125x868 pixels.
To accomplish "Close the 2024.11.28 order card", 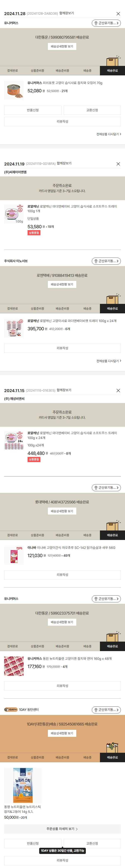I will tap(118, 14).
